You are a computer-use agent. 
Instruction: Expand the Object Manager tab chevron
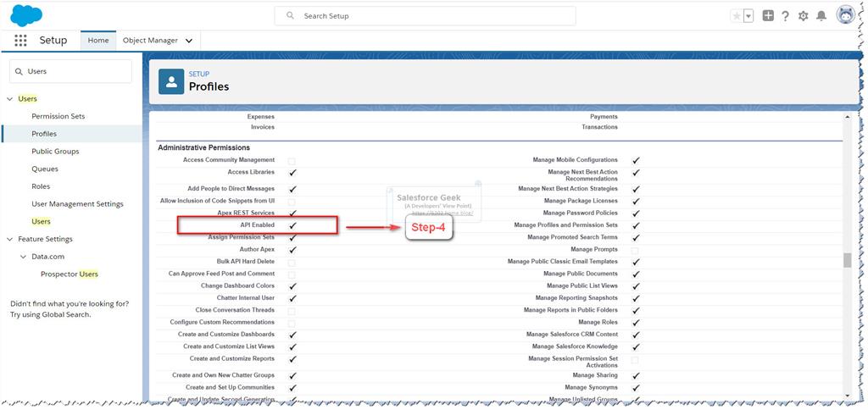[x=189, y=41]
